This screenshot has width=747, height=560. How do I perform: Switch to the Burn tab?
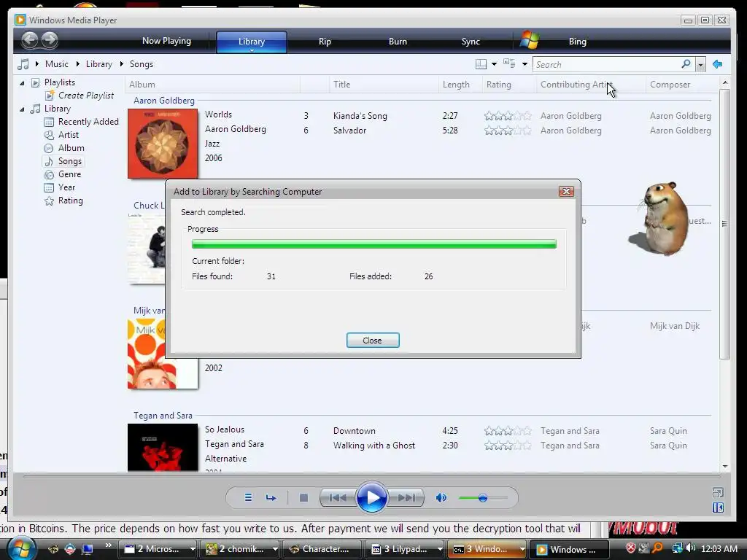coord(398,42)
